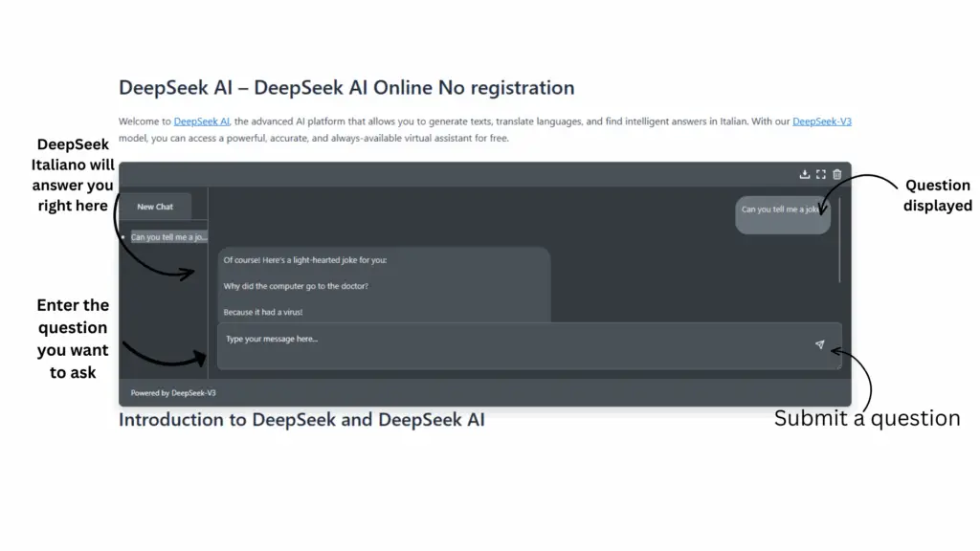
Task: Click the download chat icon
Action: pos(804,174)
